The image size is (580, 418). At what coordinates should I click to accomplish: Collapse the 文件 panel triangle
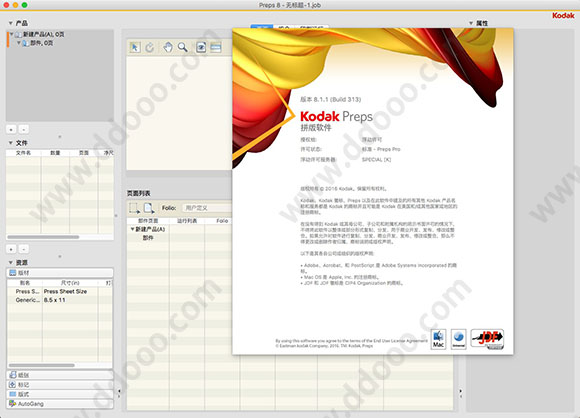[x=10, y=143]
